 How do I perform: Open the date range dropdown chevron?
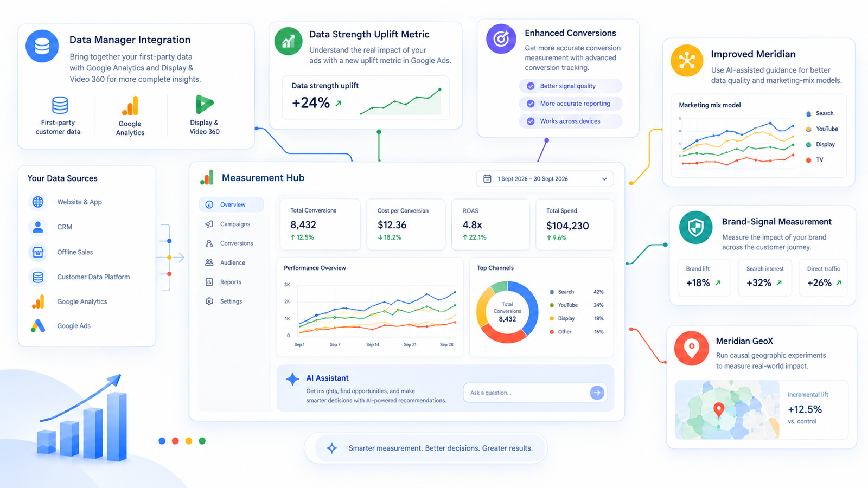click(604, 179)
